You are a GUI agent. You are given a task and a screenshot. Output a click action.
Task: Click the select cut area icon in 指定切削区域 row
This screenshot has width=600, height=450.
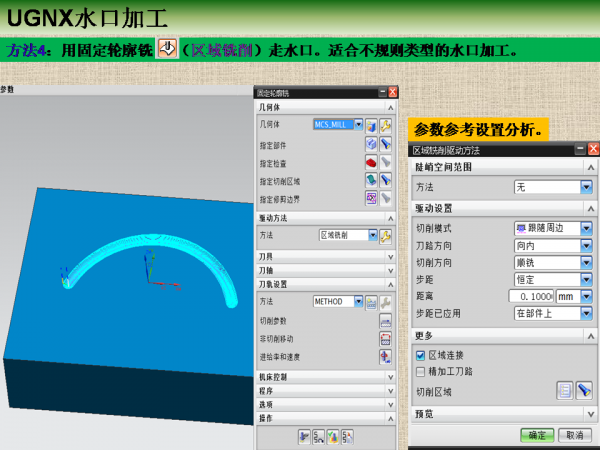[371, 180]
